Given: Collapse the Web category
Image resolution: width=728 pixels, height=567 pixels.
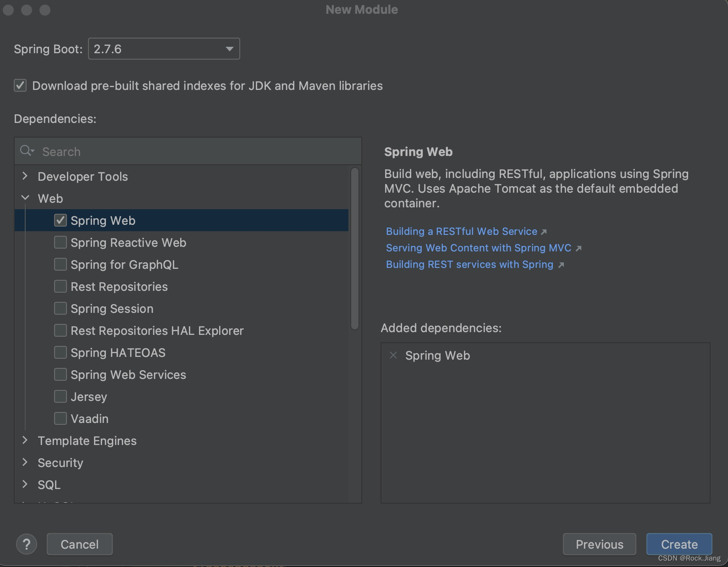Looking at the screenshot, I should [25, 198].
